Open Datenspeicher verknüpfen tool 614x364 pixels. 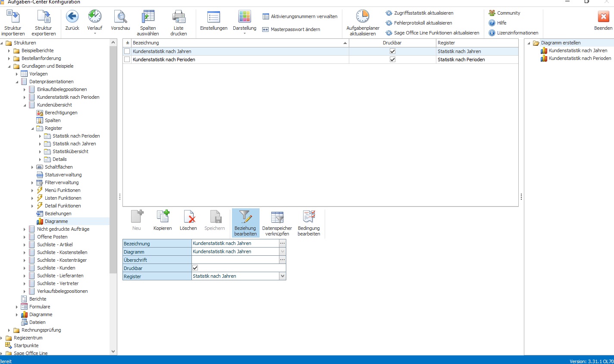[277, 217]
